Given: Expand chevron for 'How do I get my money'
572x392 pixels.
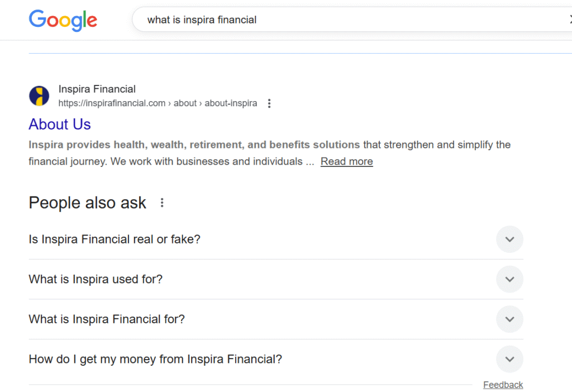Looking at the screenshot, I should pyautogui.click(x=509, y=359).
